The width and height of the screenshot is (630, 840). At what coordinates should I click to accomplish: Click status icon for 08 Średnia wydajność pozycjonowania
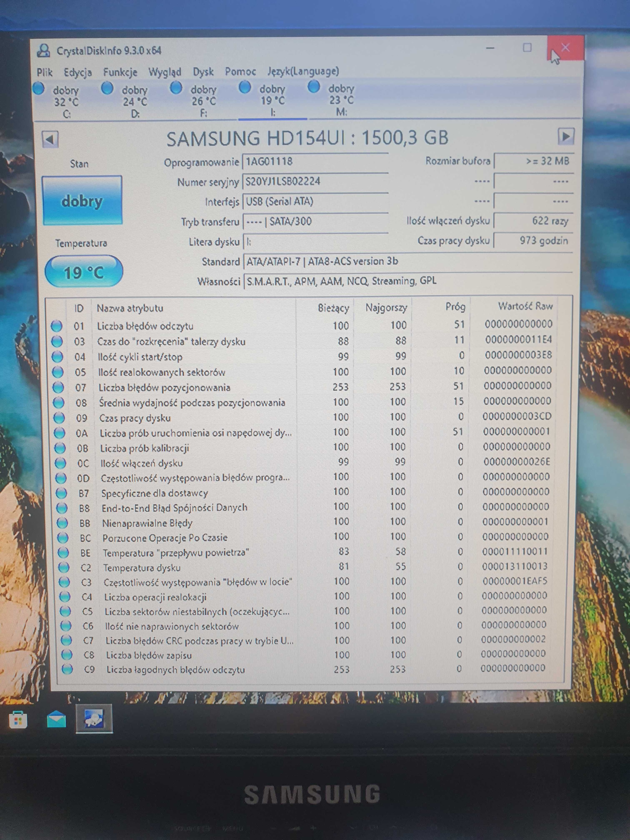coord(59,402)
